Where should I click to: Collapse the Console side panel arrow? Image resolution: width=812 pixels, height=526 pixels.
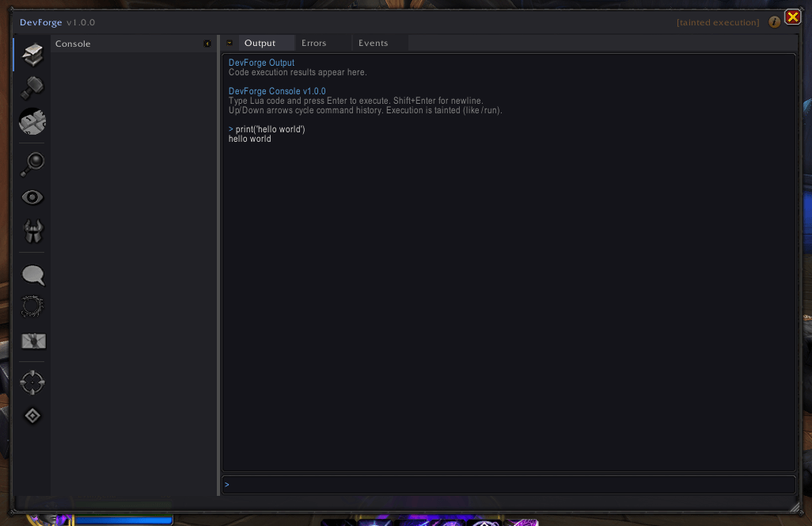(x=207, y=44)
